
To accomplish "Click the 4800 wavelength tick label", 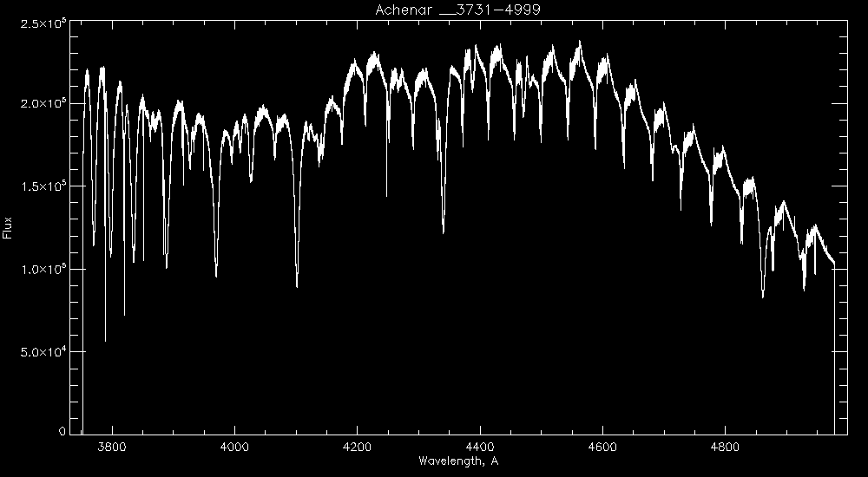I will (725, 447).
